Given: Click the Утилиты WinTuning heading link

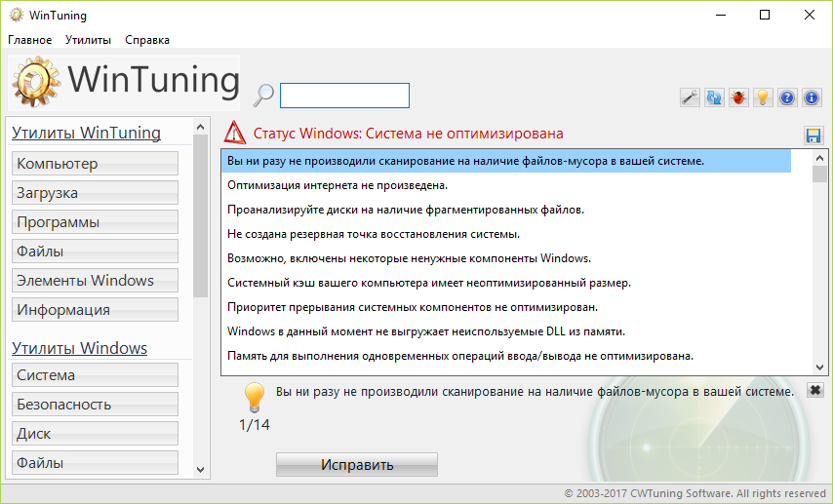Looking at the screenshot, I should pos(86,133).
